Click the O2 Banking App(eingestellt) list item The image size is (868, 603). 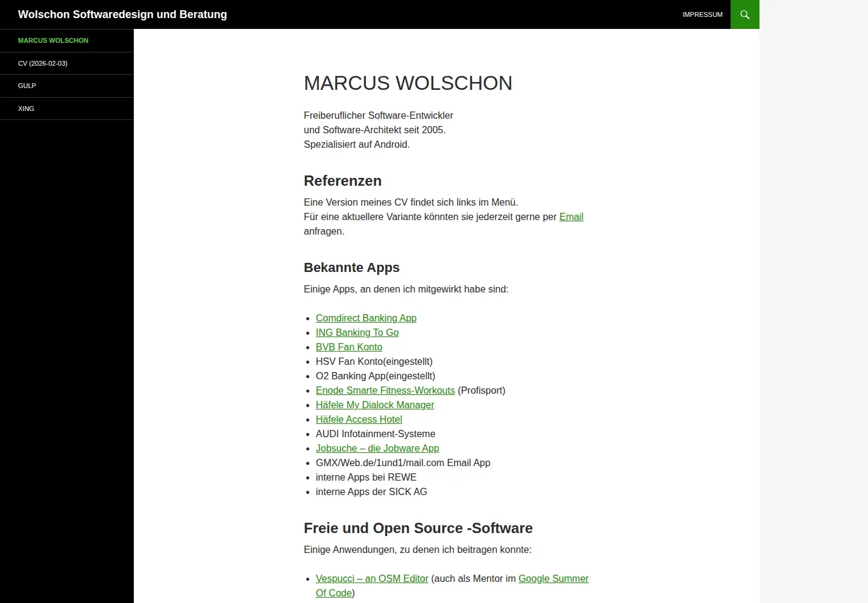click(376, 376)
